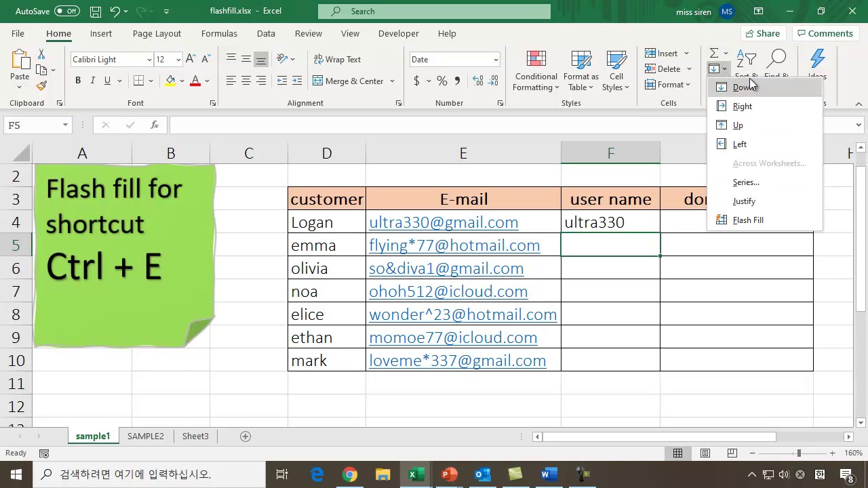Choose Flash Fill from the Fill menu
The image size is (868, 488).
tap(748, 220)
